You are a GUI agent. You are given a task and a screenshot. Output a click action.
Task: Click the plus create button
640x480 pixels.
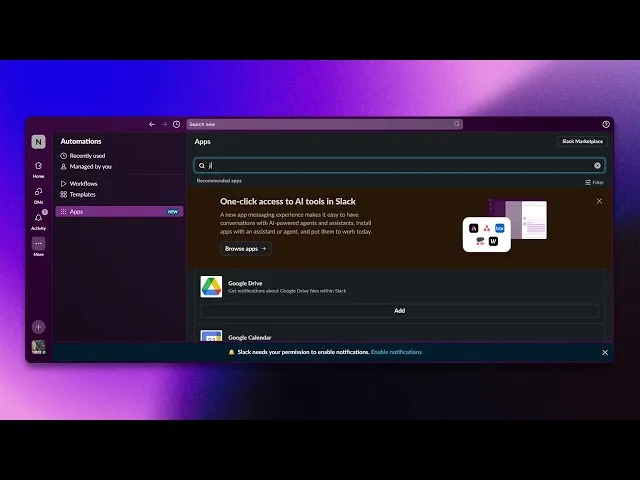tap(38, 327)
